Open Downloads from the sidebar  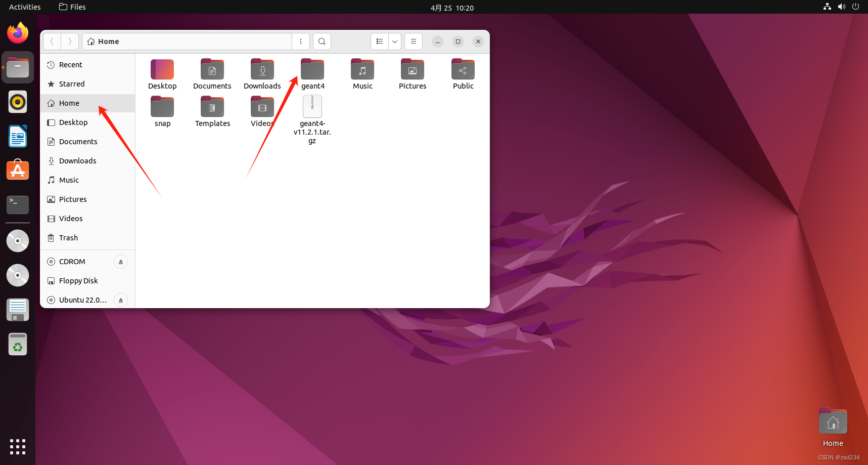[77, 160]
